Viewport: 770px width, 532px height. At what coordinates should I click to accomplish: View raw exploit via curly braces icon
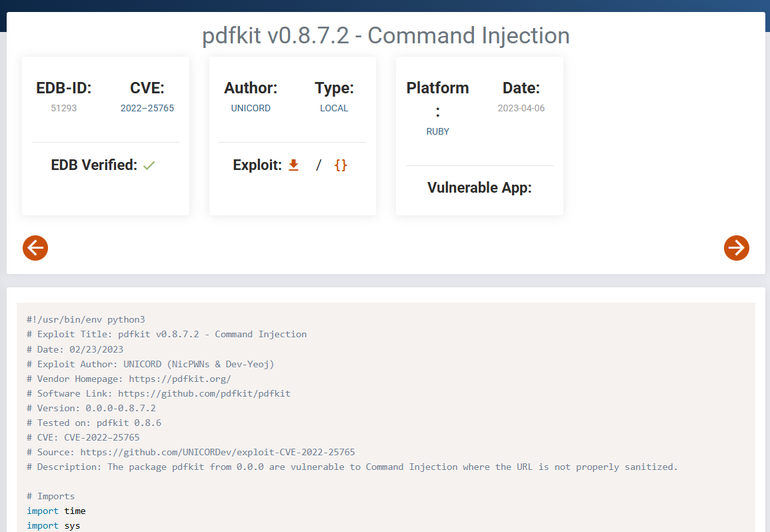341,165
